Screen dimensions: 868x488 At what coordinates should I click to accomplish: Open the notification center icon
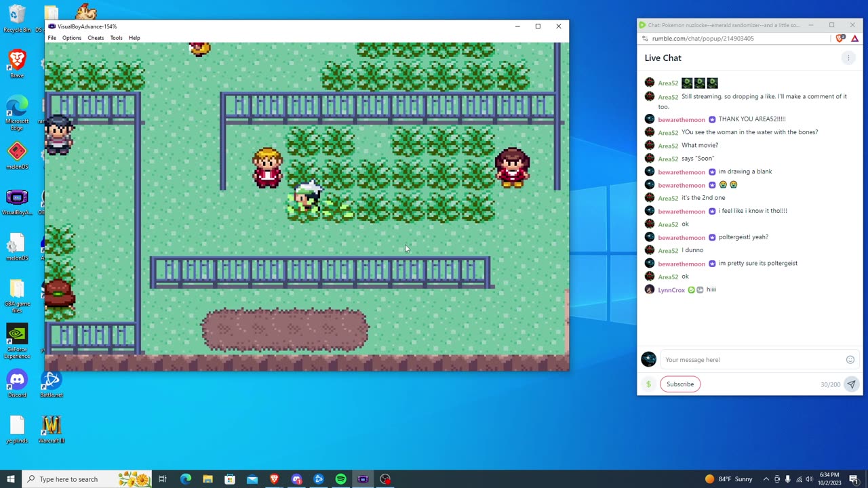point(854,479)
